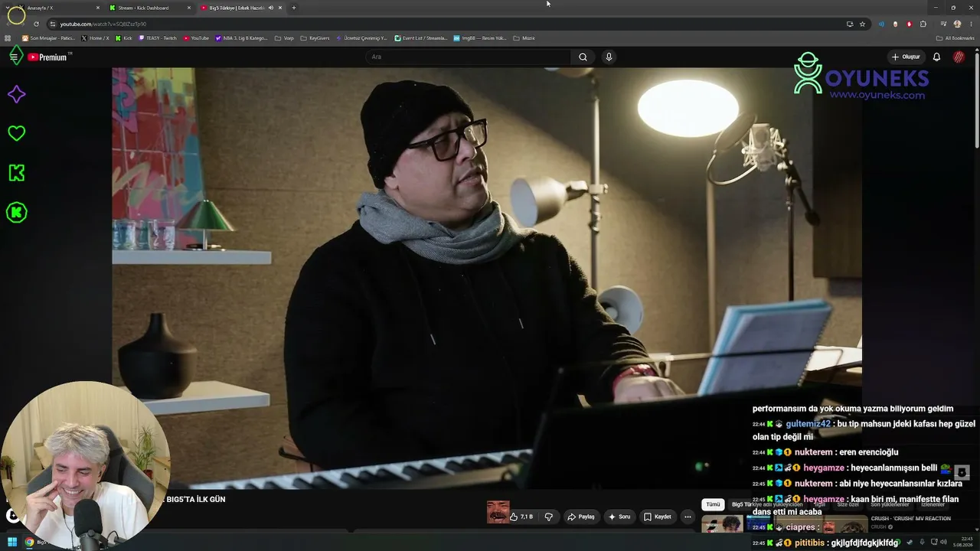Click the red shield extension icon

click(909, 24)
